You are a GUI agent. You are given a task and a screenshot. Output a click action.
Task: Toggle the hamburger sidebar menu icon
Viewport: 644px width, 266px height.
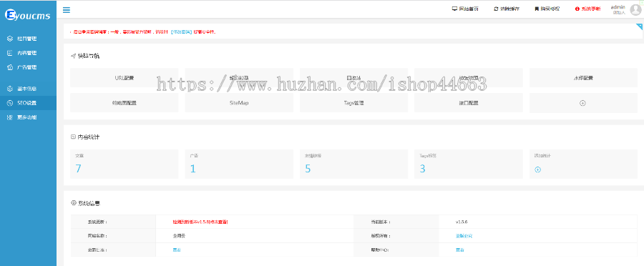click(x=66, y=10)
